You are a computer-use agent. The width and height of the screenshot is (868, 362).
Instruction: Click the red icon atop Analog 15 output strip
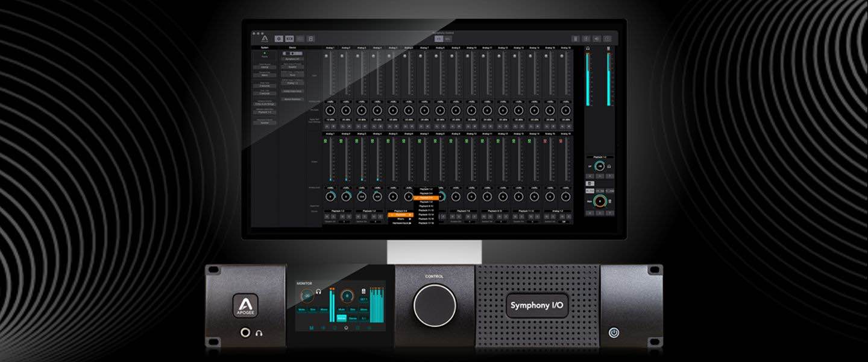545,141
